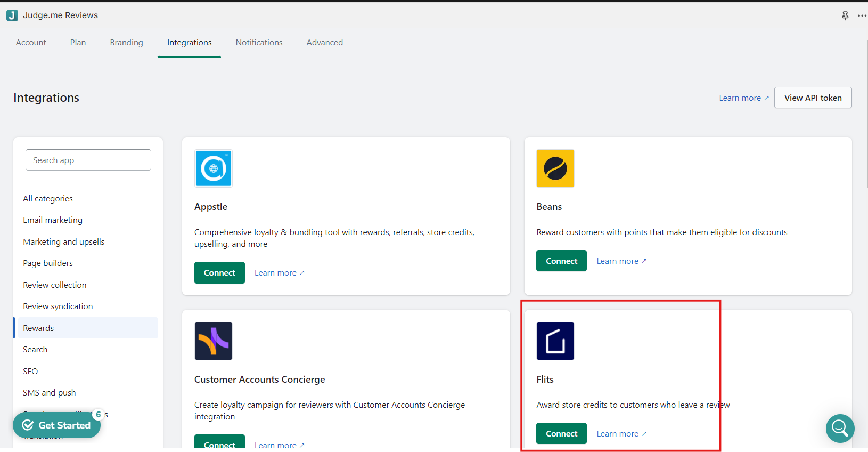Open the chat search bubble icon
The image size is (868, 452).
pos(840,428)
